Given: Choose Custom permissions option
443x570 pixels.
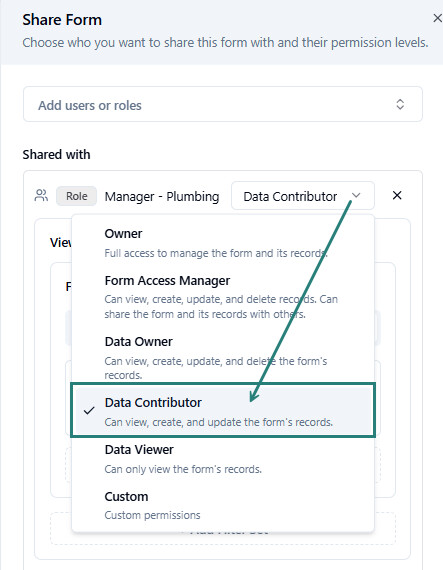Looking at the screenshot, I should [223, 505].
